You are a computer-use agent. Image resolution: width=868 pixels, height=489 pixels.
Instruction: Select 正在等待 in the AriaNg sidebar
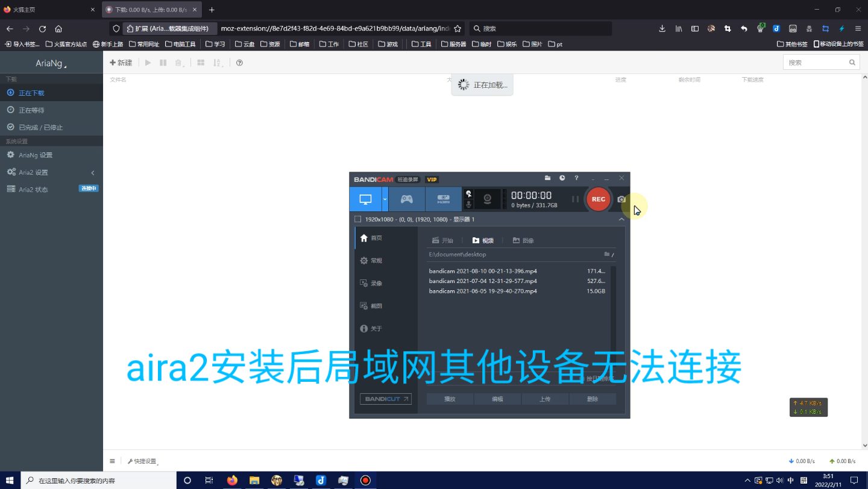[51, 110]
